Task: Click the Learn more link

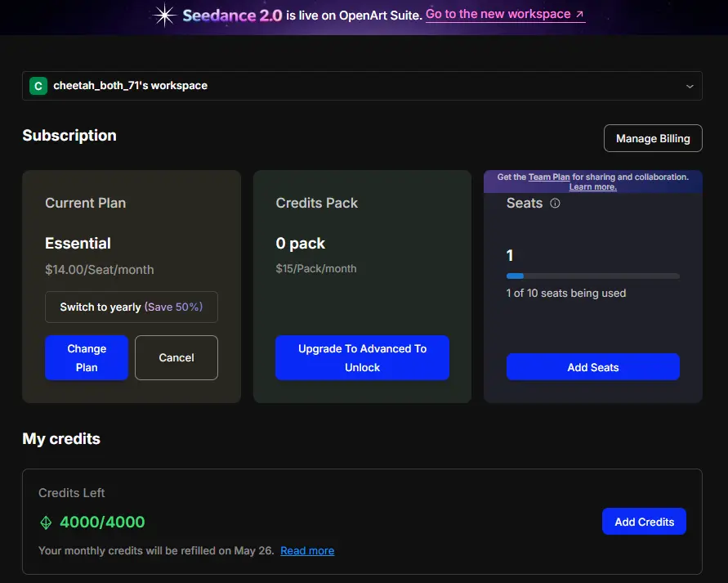Action: [x=593, y=186]
